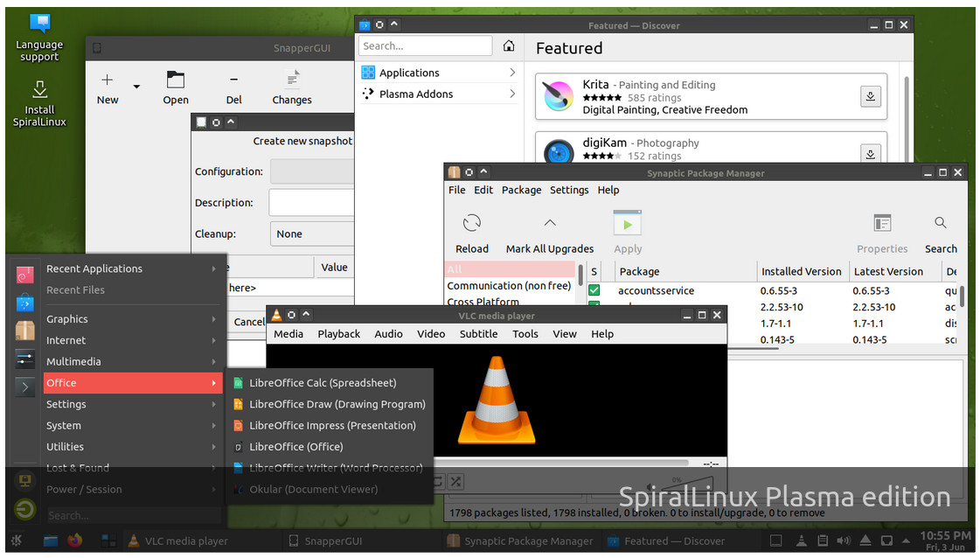Click the home icon in Discover

(509, 45)
